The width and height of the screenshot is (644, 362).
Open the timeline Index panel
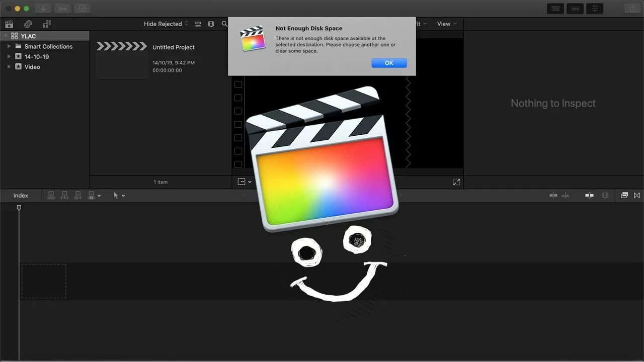click(21, 196)
